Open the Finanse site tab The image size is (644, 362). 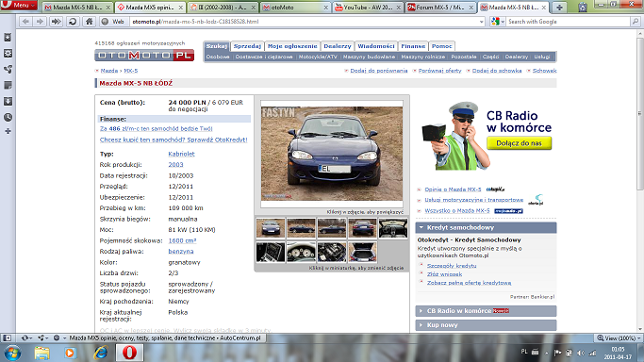click(x=413, y=46)
